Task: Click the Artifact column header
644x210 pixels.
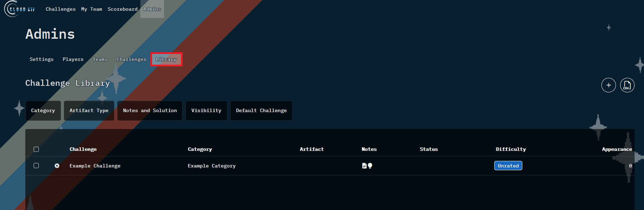Action: click(x=312, y=149)
